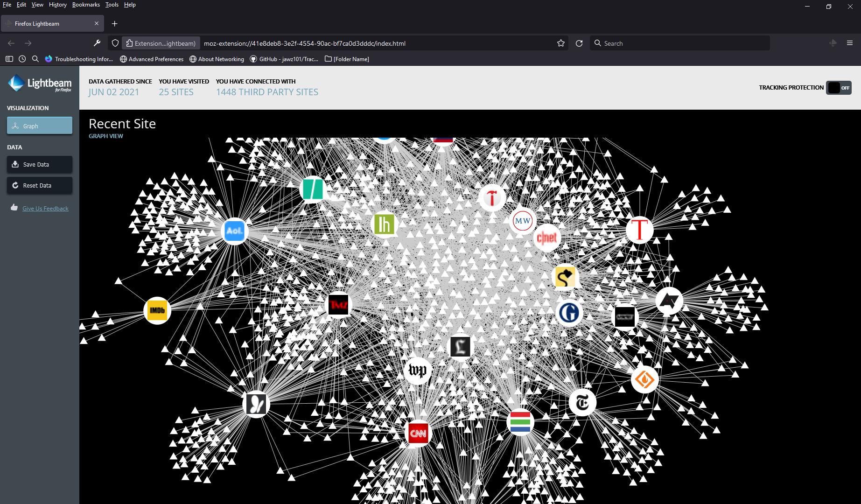This screenshot has width=861, height=504.
Task: Click the red-green-blue striped logo node
Action: (x=520, y=422)
